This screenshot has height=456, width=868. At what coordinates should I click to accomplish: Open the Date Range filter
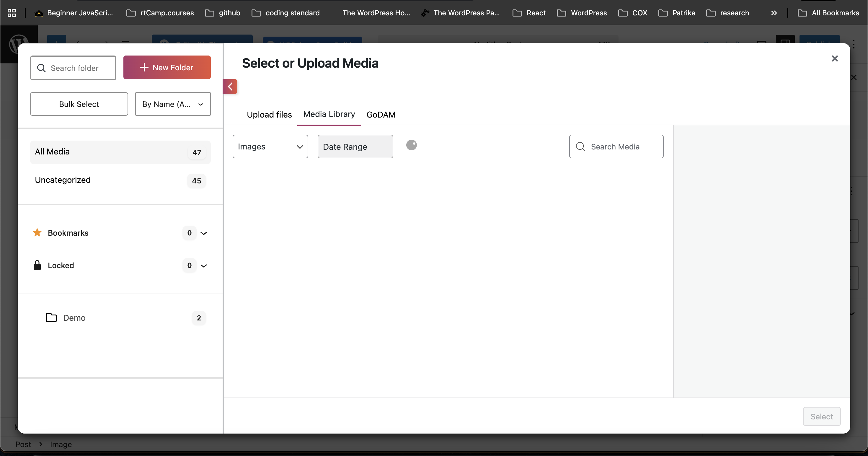point(355,146)
